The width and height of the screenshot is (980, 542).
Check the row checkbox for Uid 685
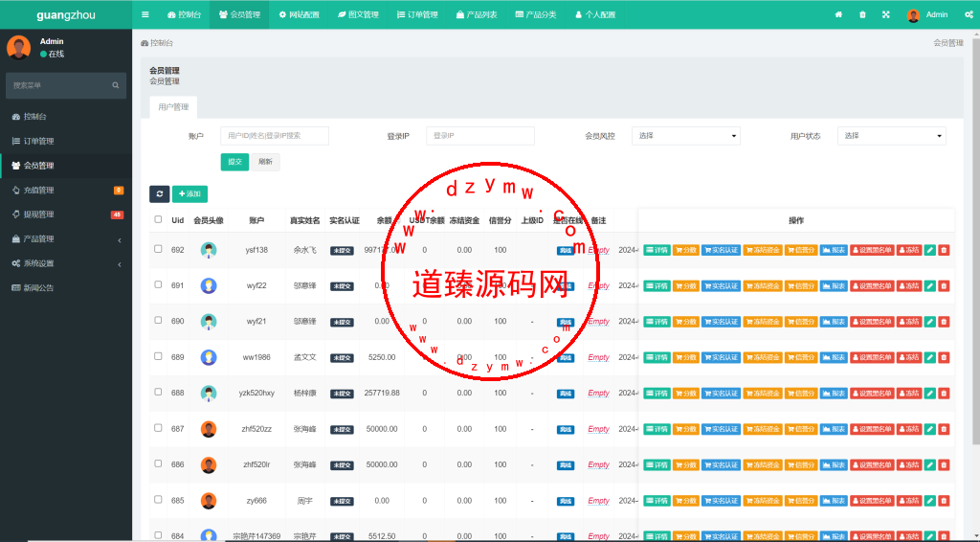pyautogui.click(x=158, y=500)
